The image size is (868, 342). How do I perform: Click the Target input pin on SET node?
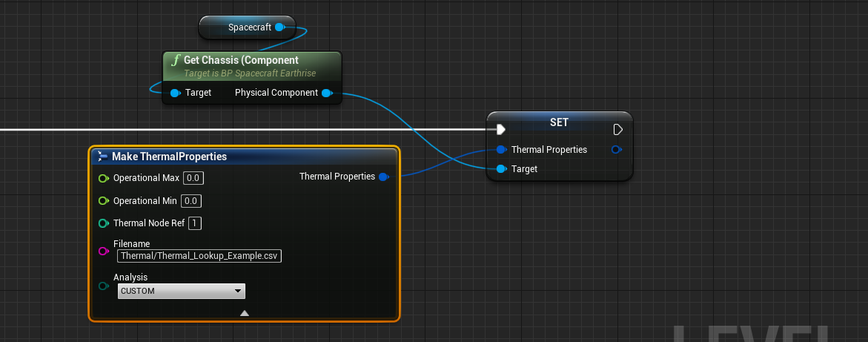click(501, 169)
